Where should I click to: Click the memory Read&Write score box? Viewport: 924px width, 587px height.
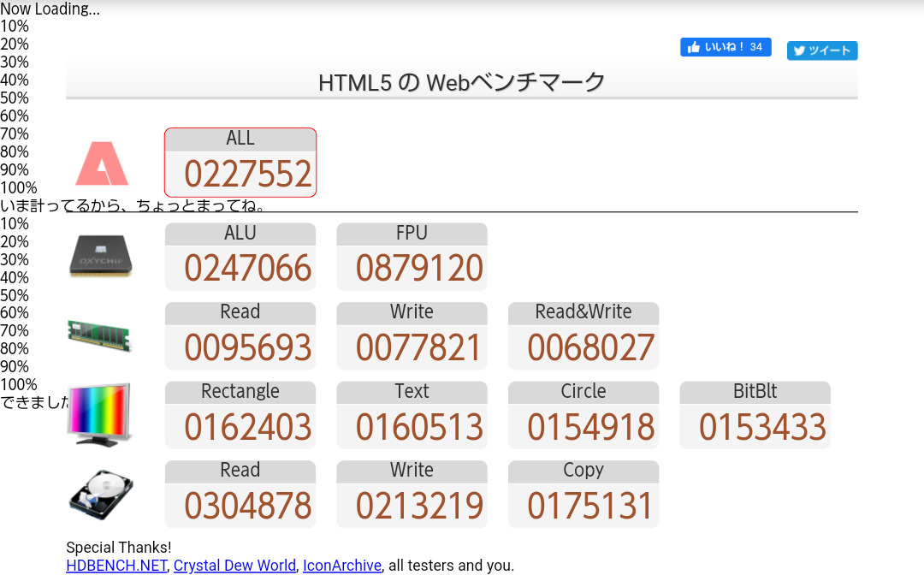click(583, 335)
